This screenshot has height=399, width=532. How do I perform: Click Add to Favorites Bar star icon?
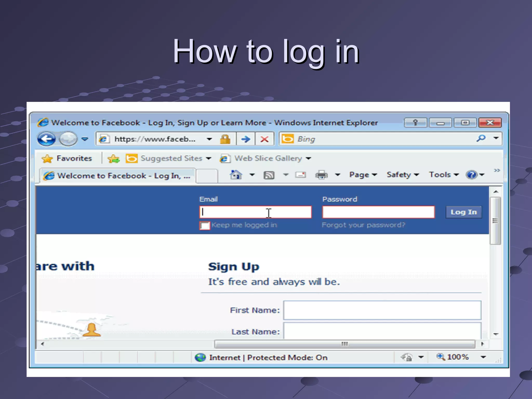point(114,158)
